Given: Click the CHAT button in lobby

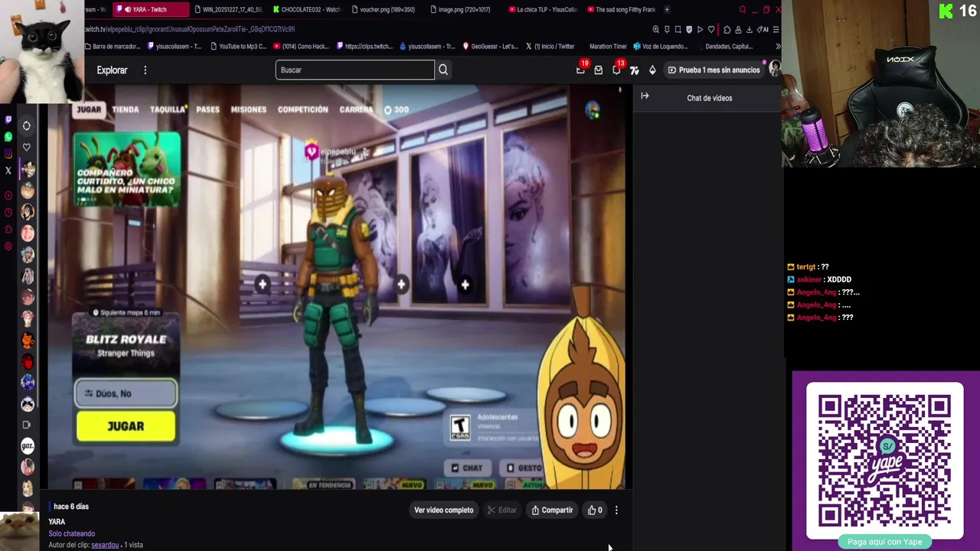Looking at the screenshot, I should 466,468.
